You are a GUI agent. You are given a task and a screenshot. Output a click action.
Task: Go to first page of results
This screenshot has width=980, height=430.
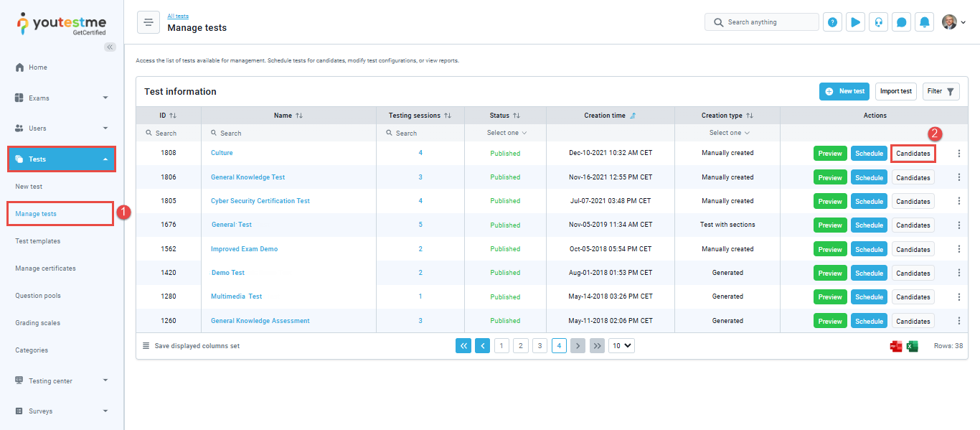coord(463,346)
